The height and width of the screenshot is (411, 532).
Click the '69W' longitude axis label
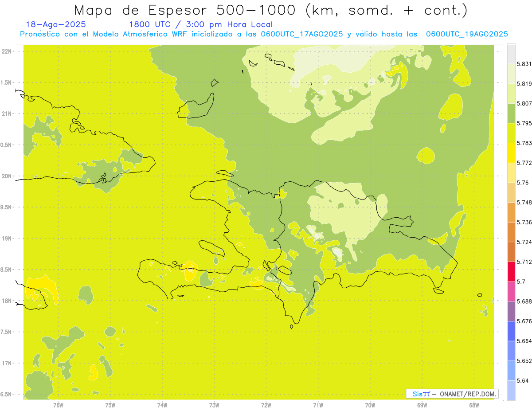(x=422, y=405)
